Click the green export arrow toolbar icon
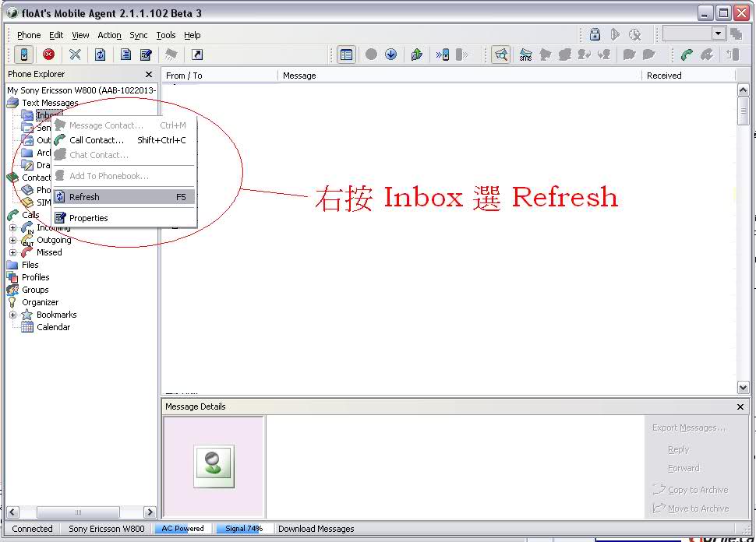 click(x=417, y=55)
